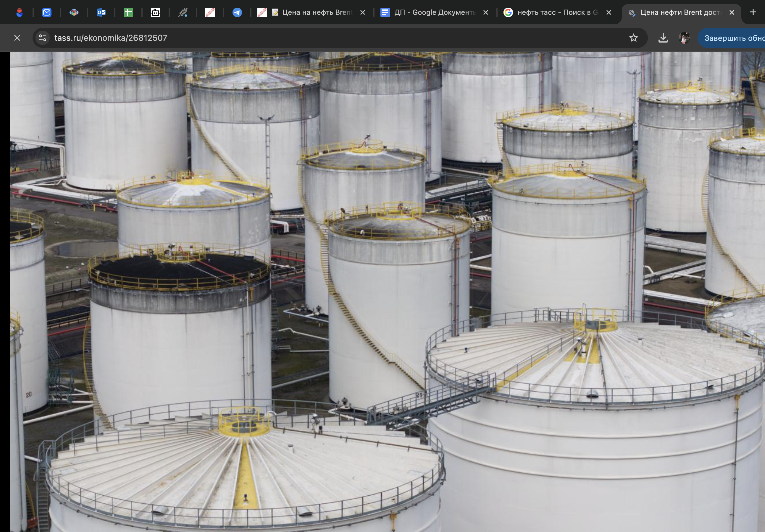Stop page loading with the X button
The height and width of the screenshot is (532, 765).
(x=17, y=38)
